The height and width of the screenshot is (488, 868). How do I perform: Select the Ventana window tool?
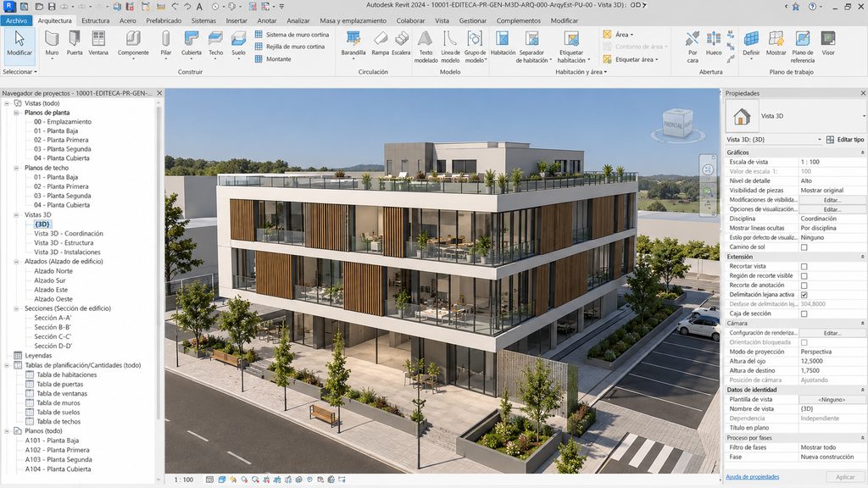(98, 43)
